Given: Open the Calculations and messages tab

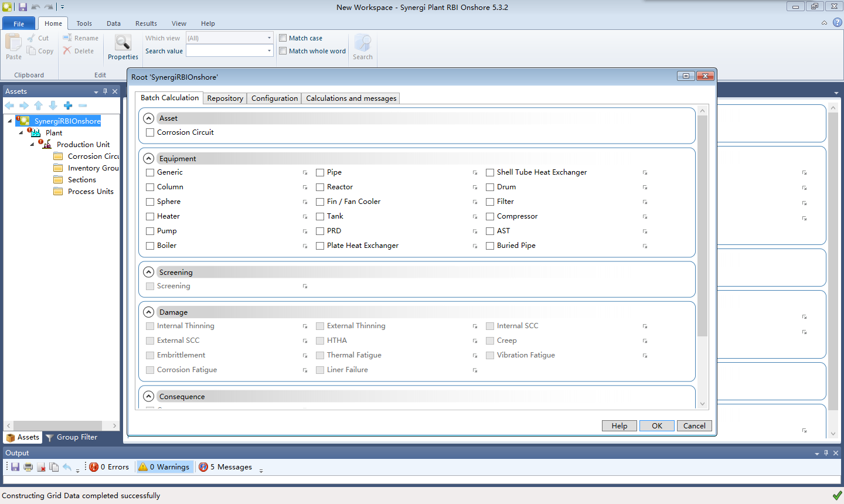Looking at the screenshot, I should coord(351,98).
